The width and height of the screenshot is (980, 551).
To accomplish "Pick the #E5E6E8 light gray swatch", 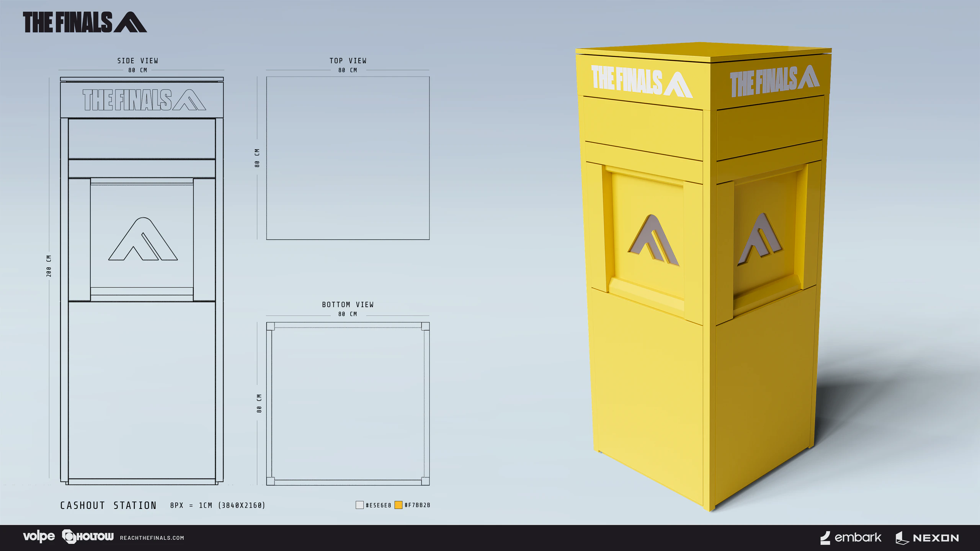I will coord(359,505).
